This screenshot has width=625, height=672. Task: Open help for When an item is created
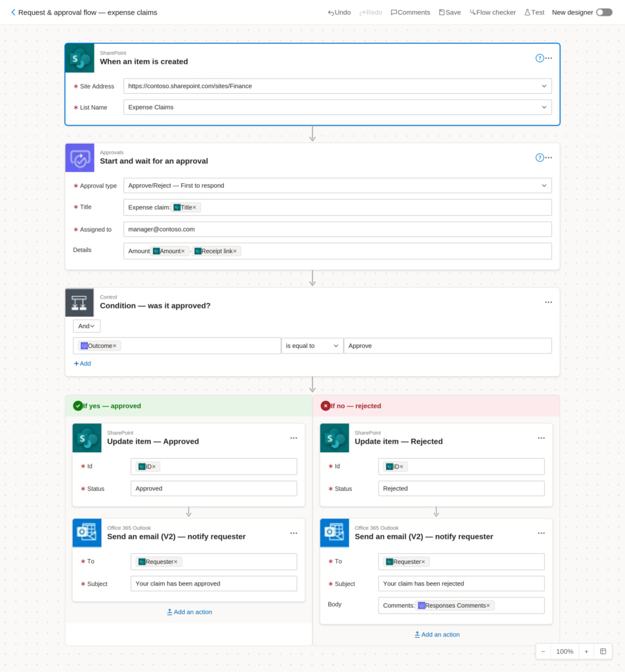(539, 58)
